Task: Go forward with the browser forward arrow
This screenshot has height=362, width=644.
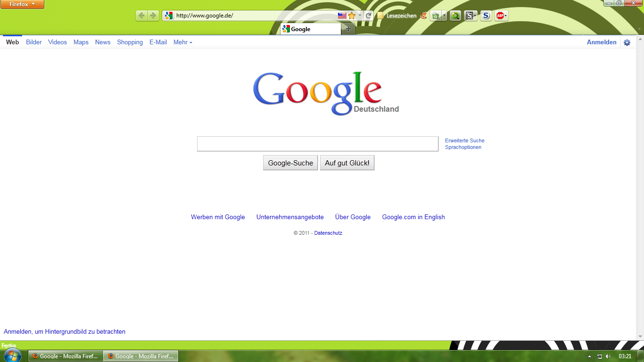Action: pos(153,16)
